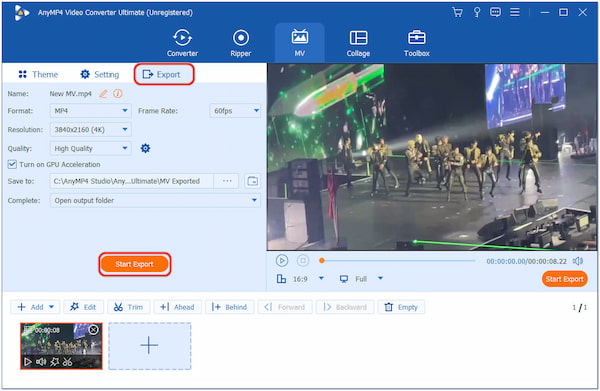
Task: Mute the preview volume speaker icon
Action: [578, 261]
